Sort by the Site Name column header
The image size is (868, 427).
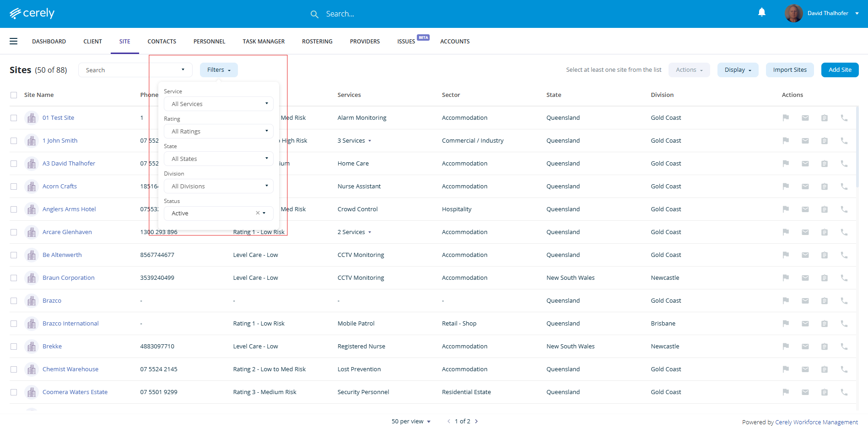[x=39, y=95]
